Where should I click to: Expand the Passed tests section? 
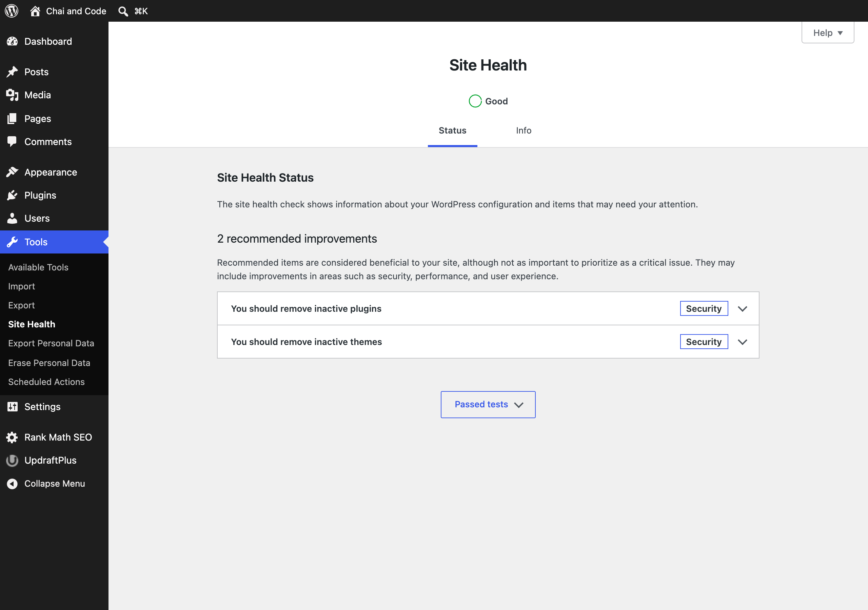pyautogui.click(x=488, y=404)
